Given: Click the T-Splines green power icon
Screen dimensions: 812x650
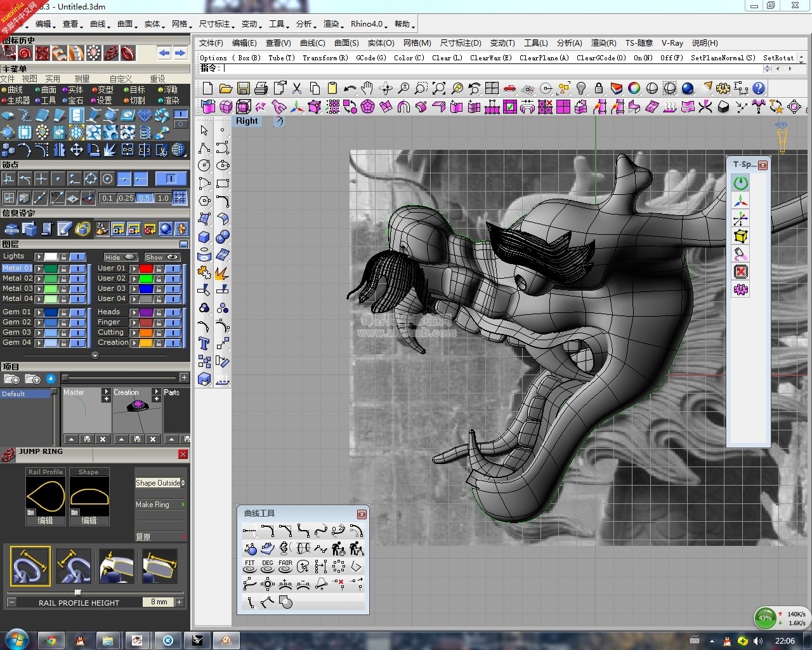Looking at the screenshot, I should (x=740, y=183).
